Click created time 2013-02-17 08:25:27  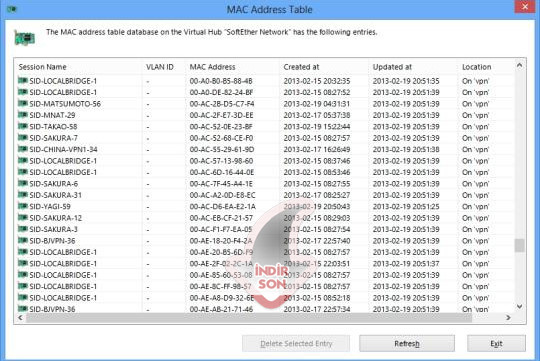click(x=317, y=195)
